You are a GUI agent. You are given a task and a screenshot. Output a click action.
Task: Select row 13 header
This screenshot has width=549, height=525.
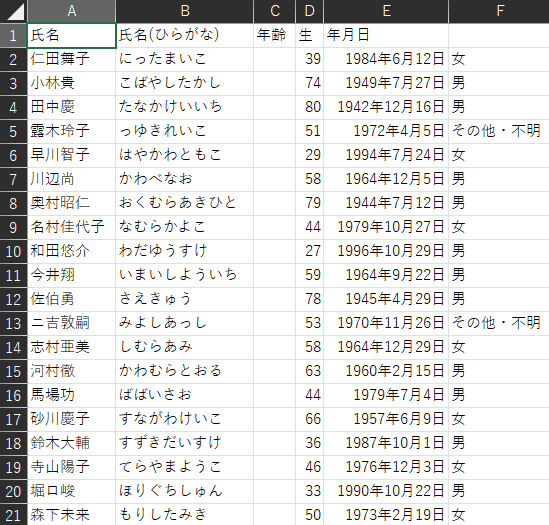13,323
